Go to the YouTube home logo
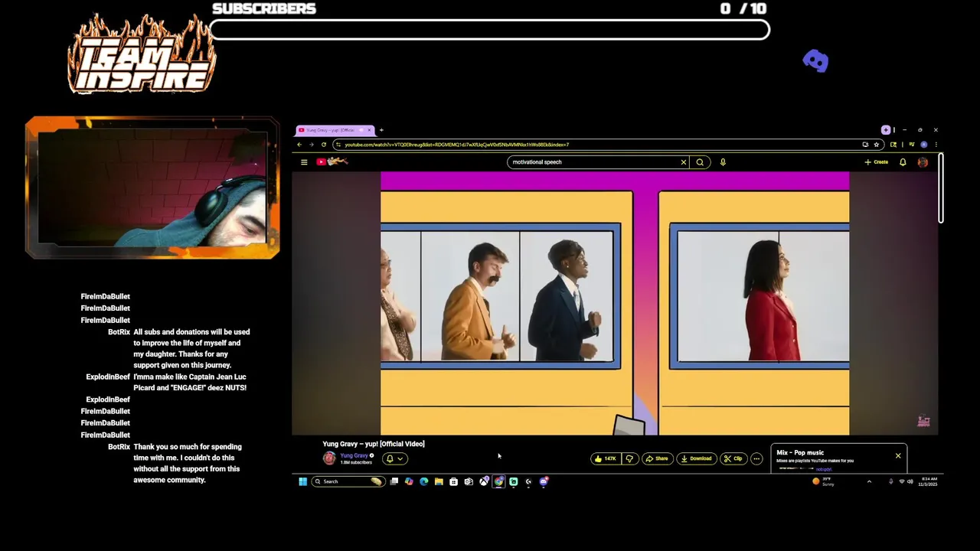Image resolution: width=980 pixels, height=551 pixels. point(332,161)
